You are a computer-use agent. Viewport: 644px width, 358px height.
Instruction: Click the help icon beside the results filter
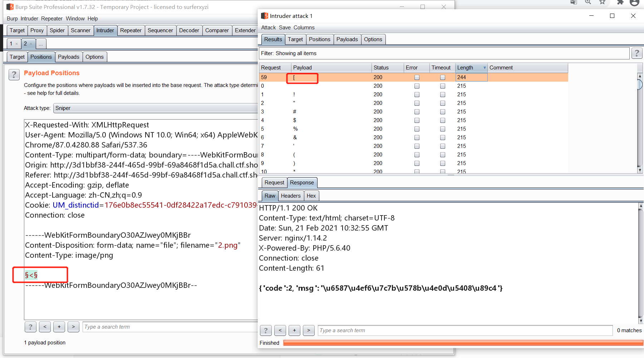[x=636, y=53]
